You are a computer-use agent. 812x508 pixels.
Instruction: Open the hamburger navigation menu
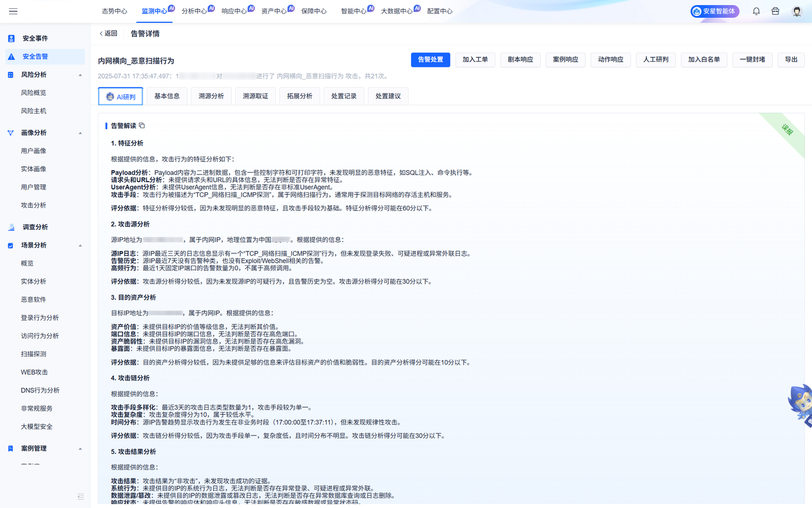[13, 10]
